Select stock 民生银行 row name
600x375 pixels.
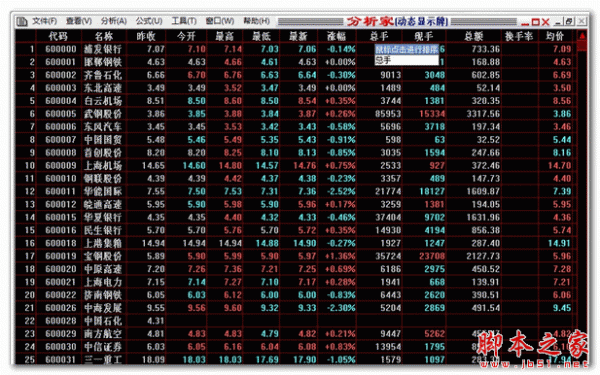103,230
